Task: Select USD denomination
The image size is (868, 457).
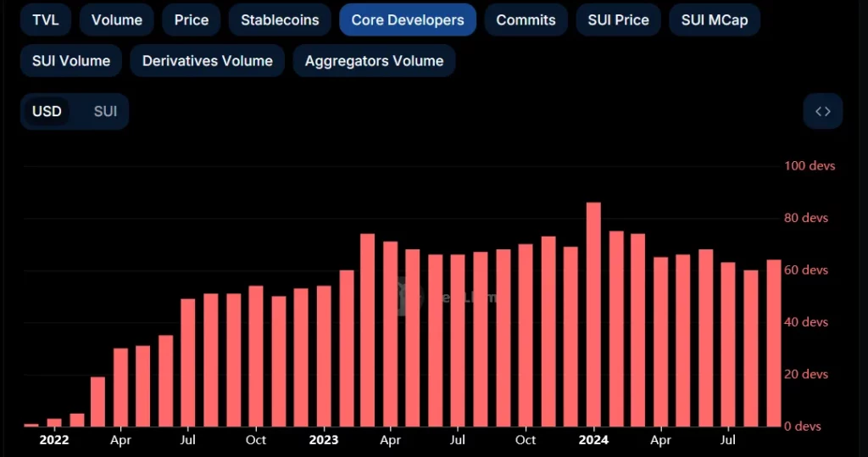Action: click(47, 111)
